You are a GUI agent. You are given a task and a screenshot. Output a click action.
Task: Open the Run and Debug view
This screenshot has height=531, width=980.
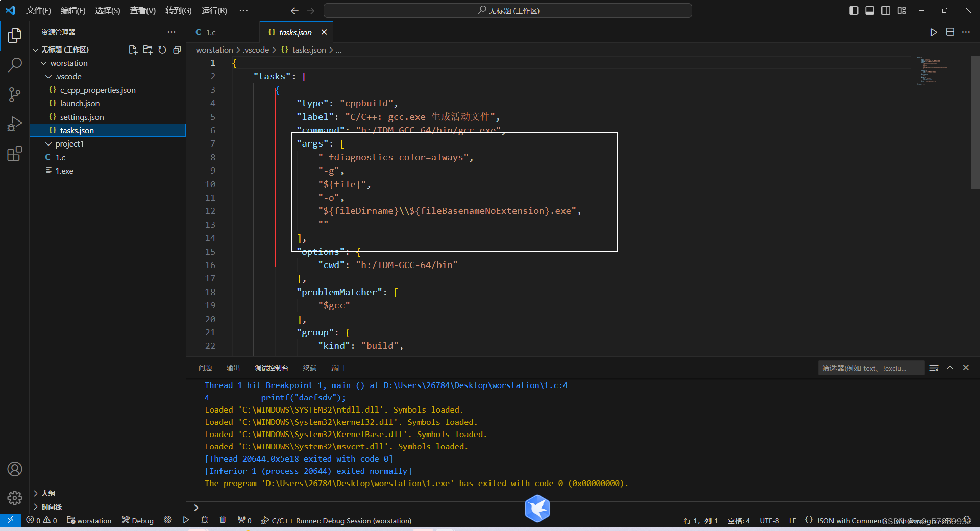pyautogui.click(x=15, y=124)
